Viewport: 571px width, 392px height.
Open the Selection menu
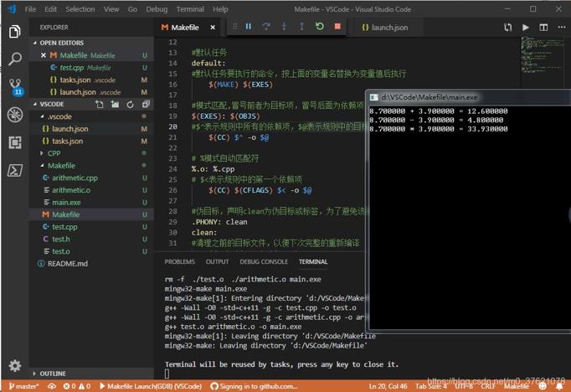(x=80, y=9)
